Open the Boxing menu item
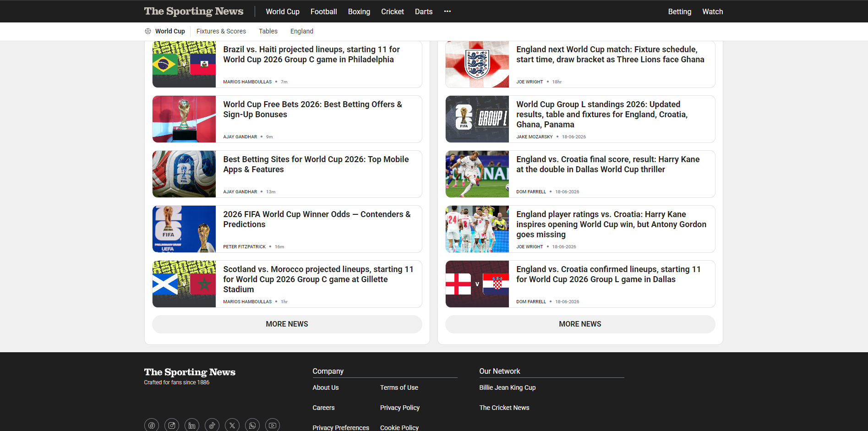 point(359,11)
